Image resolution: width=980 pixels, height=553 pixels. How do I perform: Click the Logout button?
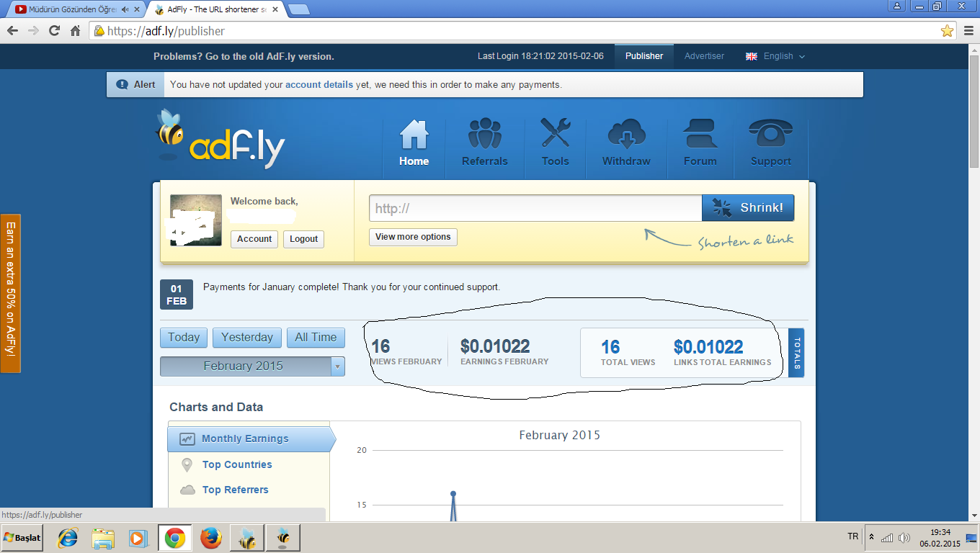tap(303, 239)
